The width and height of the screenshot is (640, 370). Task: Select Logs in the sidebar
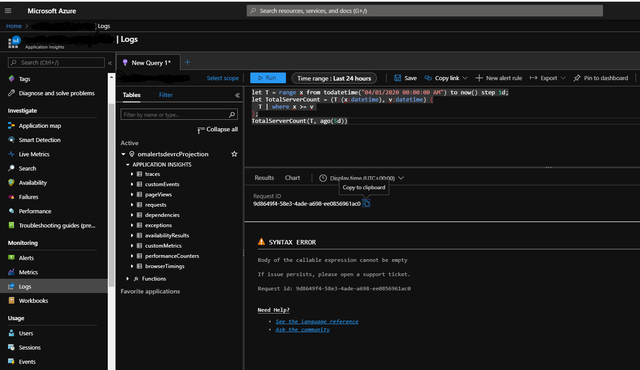(54, 286)
